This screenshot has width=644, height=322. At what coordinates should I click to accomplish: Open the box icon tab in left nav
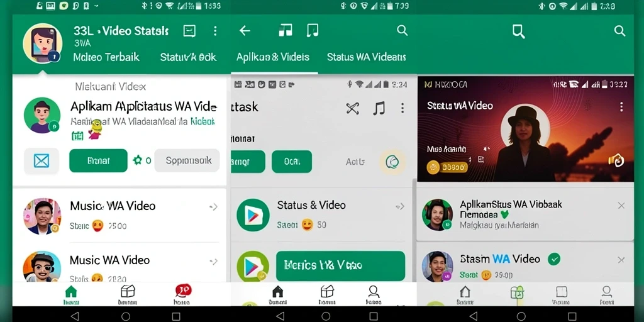click(128, 295)
